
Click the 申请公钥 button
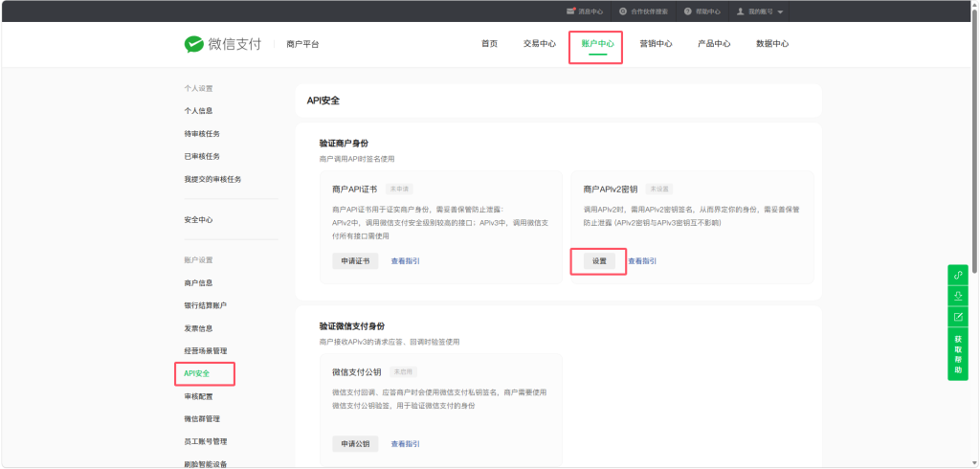355,444
